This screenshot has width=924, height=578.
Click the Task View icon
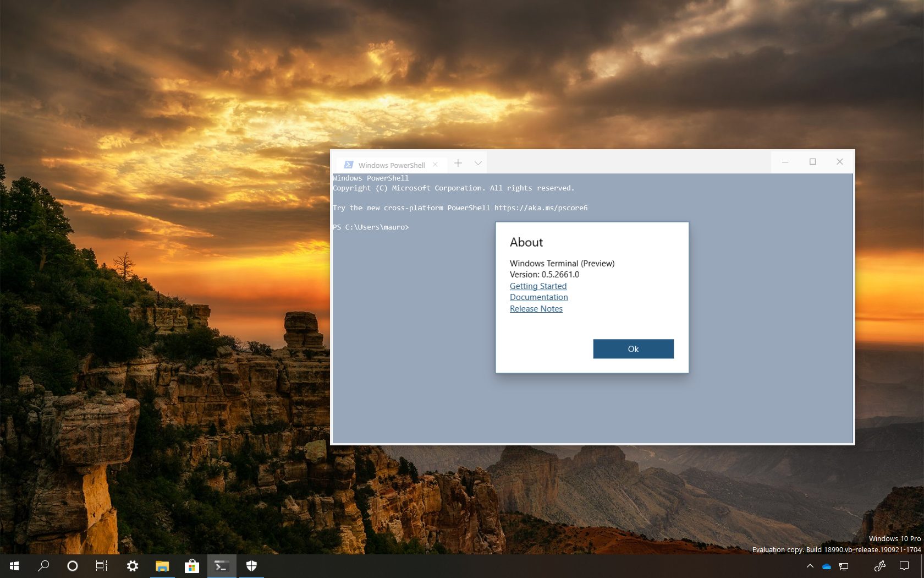pos(102,566)
